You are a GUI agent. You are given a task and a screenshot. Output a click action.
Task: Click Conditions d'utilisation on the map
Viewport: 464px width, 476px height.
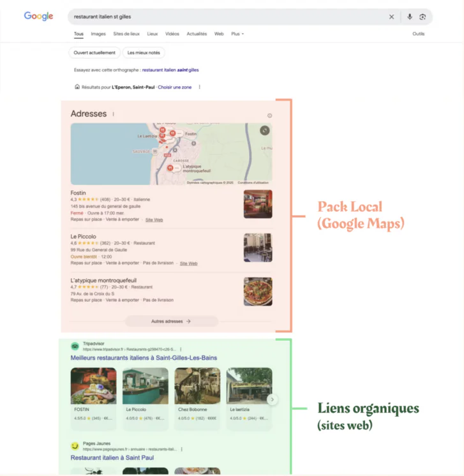tap(253, 182)
